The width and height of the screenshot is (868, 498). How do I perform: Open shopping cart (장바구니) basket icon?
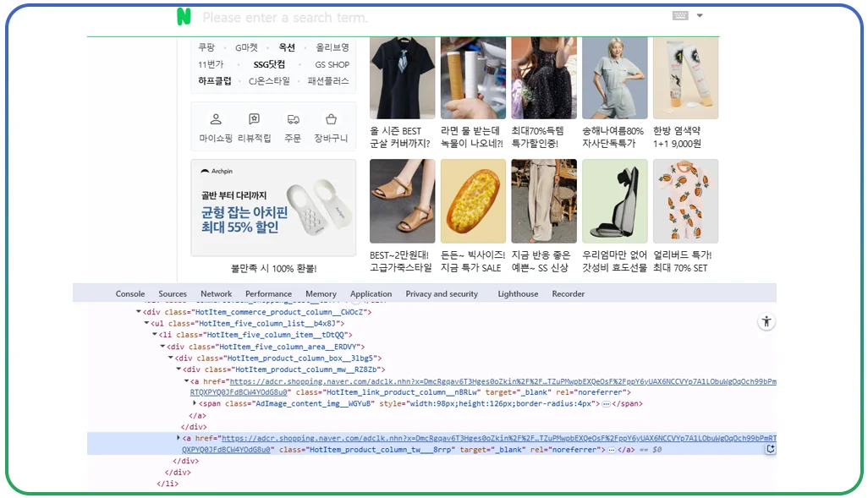(331, 120)
